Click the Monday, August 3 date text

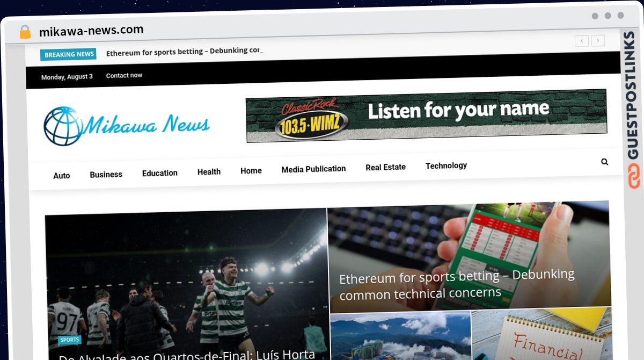coord(67,77)
